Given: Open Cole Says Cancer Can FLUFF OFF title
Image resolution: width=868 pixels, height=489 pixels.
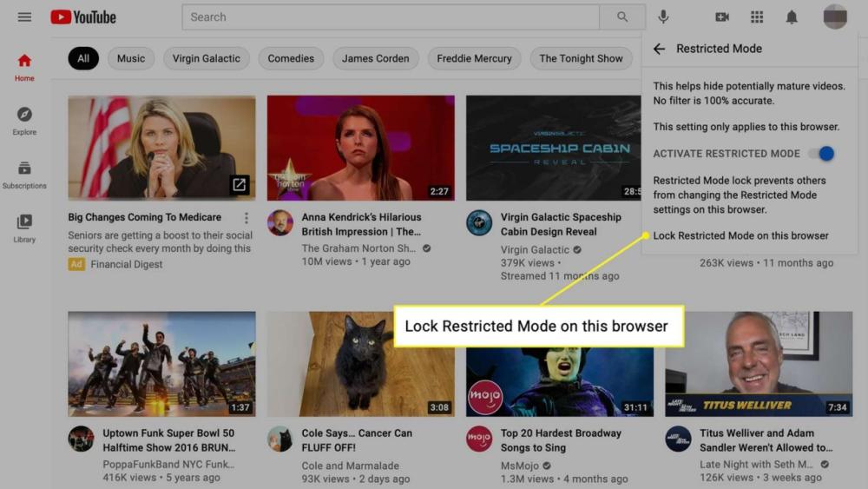Looking at the screenshot, I should point(357,440).
